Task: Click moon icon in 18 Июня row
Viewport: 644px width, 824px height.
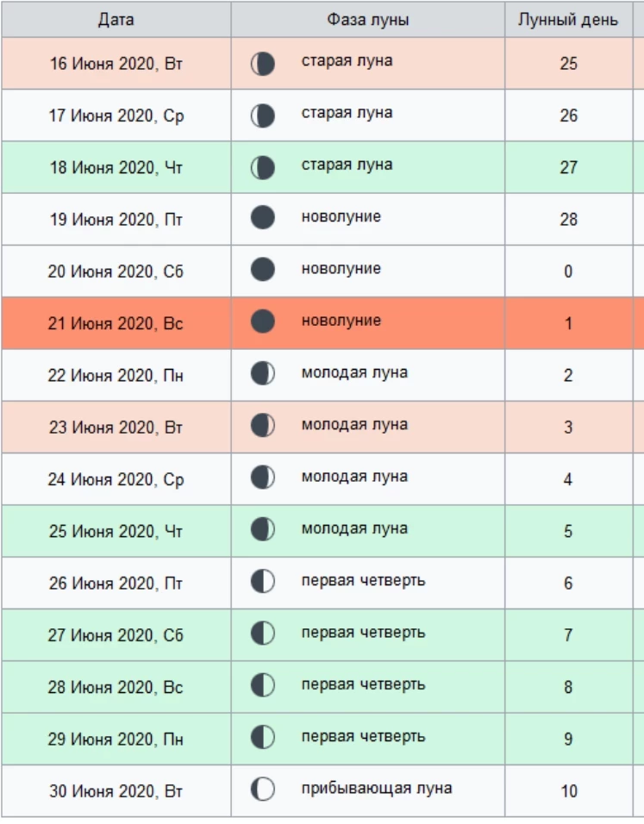Action: coord(263,167)
